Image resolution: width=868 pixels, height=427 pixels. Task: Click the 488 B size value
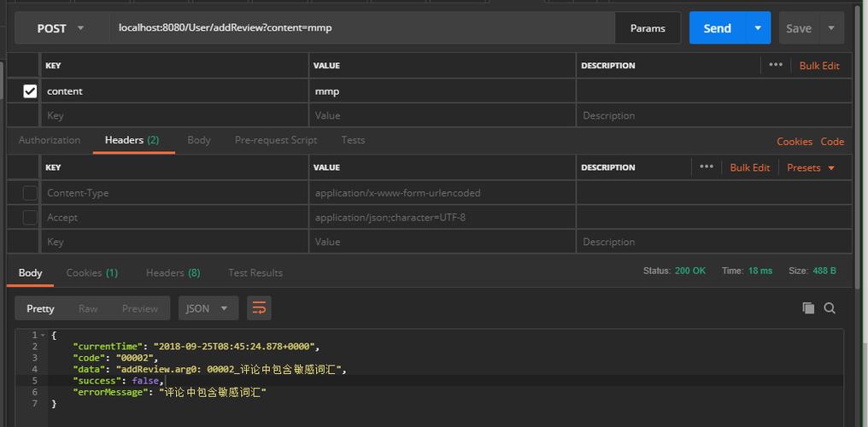[824, 271]
